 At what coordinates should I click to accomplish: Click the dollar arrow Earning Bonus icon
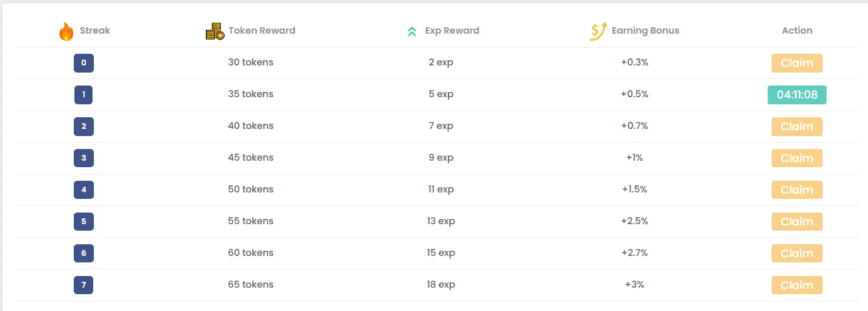point(599,31)
